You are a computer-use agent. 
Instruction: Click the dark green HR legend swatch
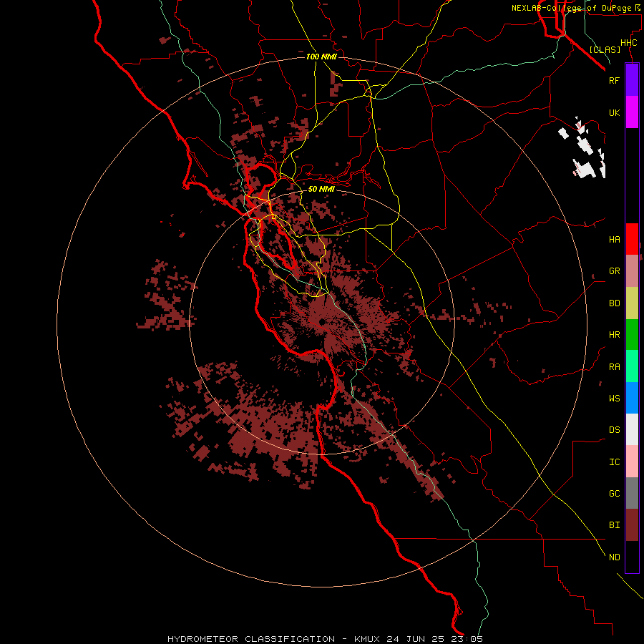click(x=632, y=335)
